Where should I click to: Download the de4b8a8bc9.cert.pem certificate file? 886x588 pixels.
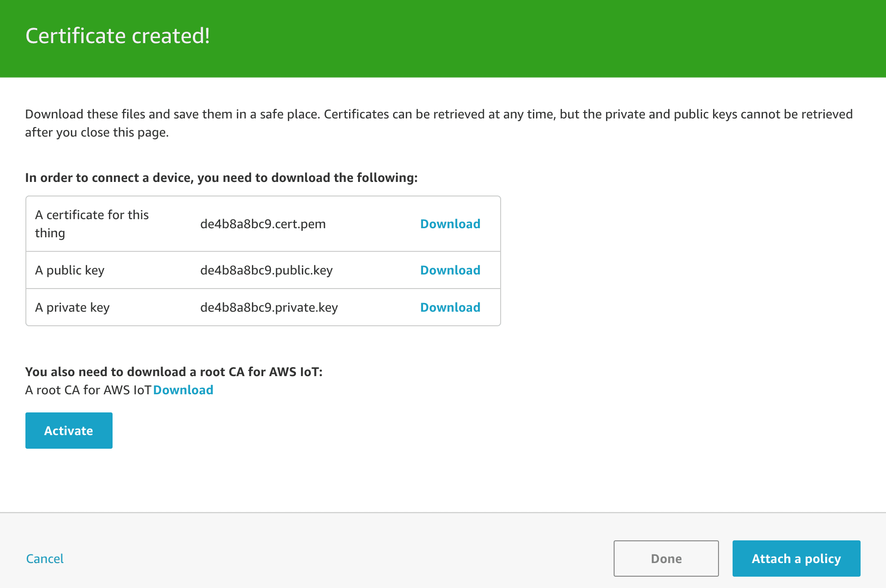pyautogui.click(x=450, y=224)
